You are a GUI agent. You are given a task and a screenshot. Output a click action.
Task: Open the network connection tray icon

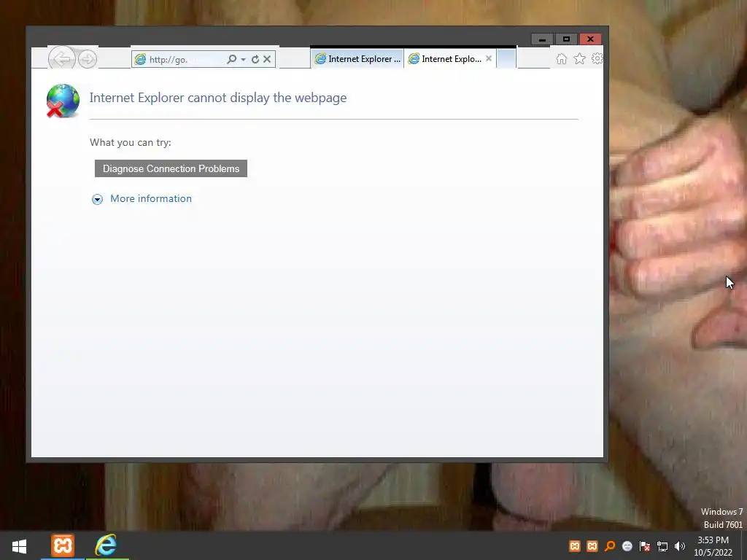(662, 546)
